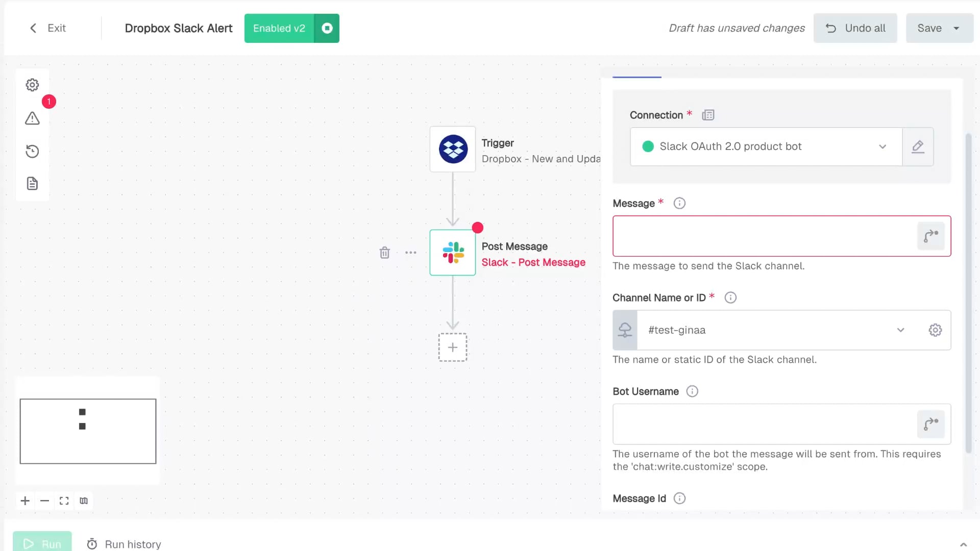Add a new step with plus box
This screenshot has height=551, width=980.
453,347
